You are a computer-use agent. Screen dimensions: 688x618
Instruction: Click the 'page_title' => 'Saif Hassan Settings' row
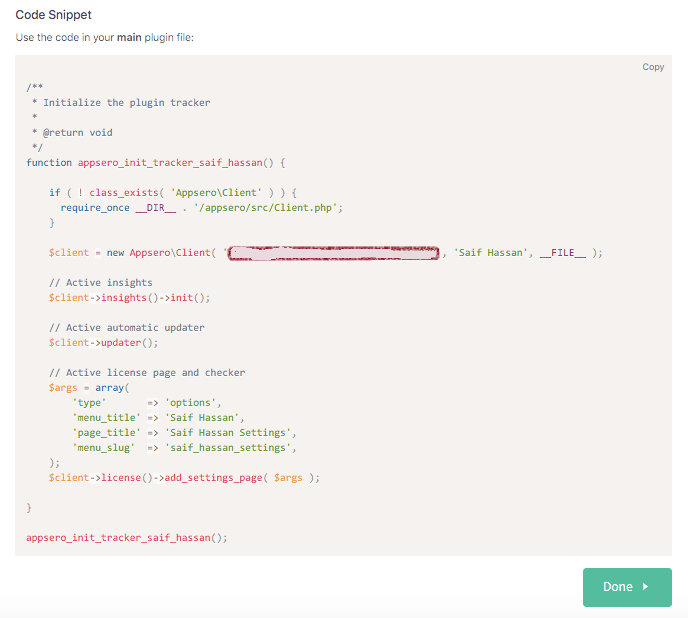pos(184,433)
